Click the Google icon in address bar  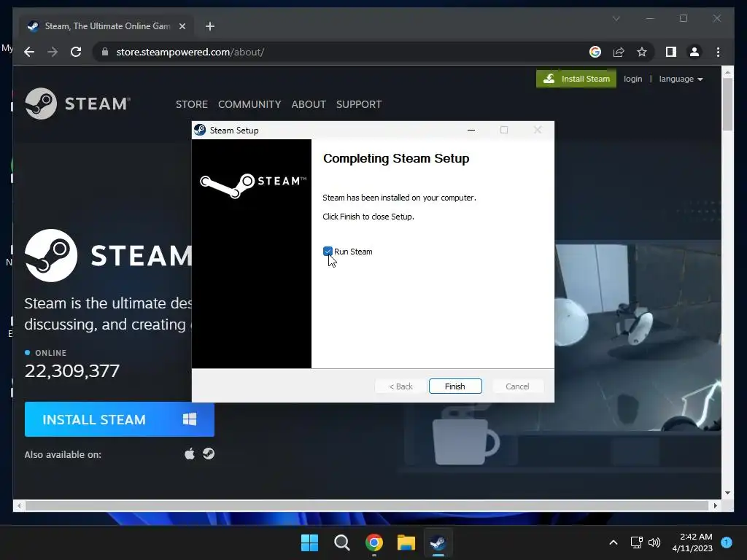click(595, 52)
